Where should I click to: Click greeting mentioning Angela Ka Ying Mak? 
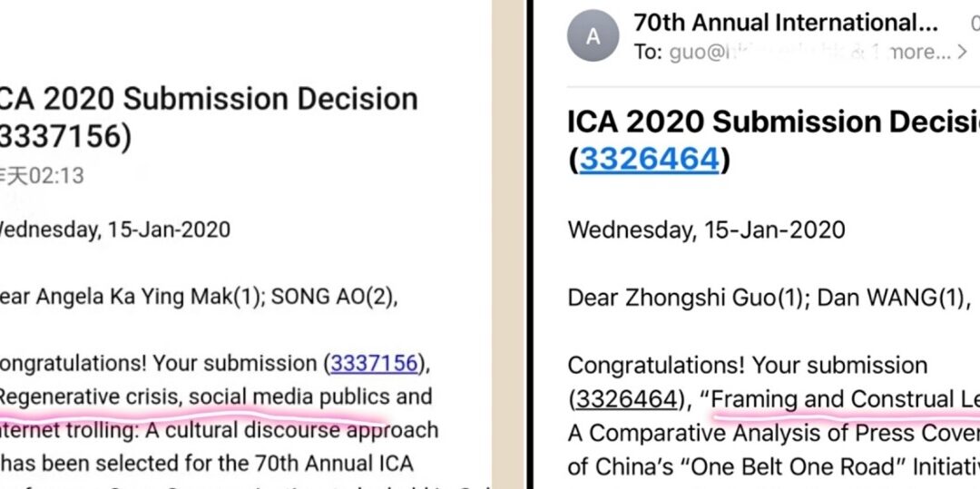pos(199,298)
